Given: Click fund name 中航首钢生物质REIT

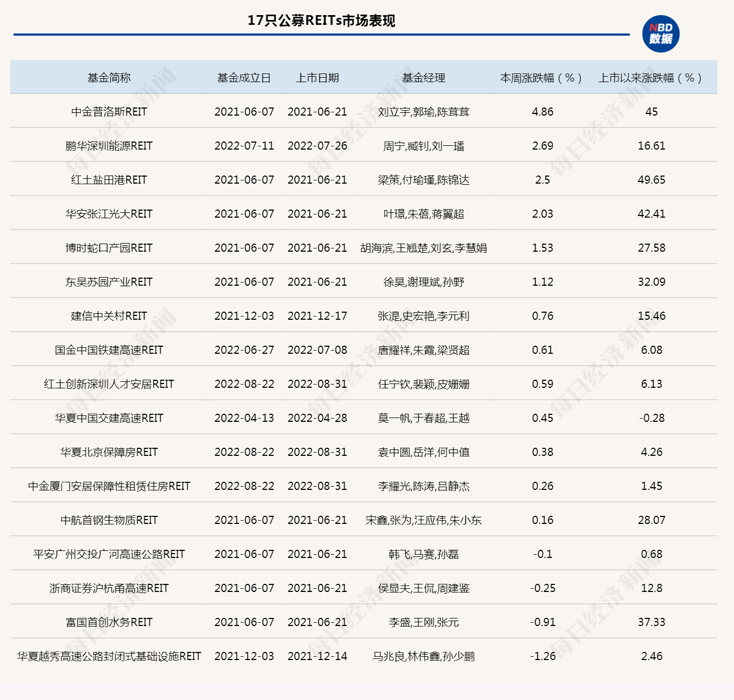Looking at the screenshot, I should tap(109, 520).
